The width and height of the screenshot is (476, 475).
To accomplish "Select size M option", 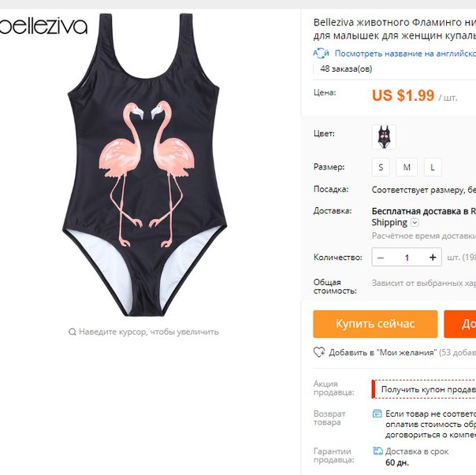I will pyautogui.click(x=407, y=167).
